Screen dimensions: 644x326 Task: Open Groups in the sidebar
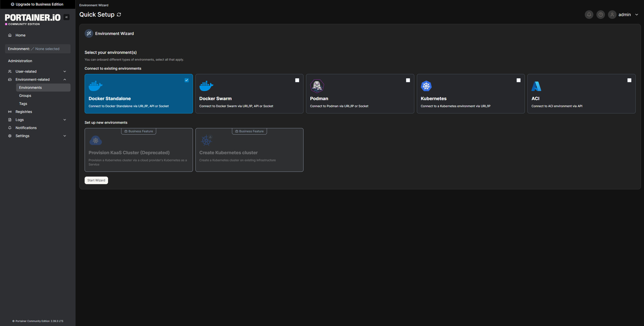pos(25,96)
